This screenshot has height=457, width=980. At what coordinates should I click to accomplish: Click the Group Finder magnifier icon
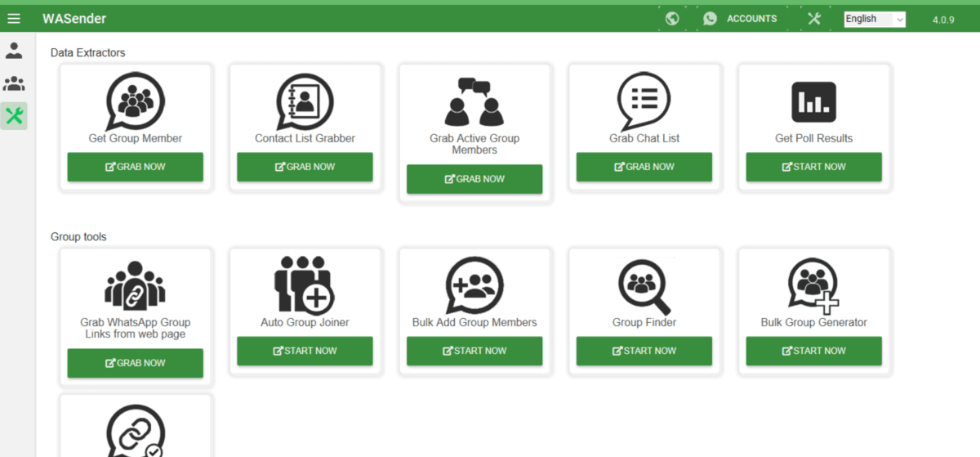[x=644, y=286]
